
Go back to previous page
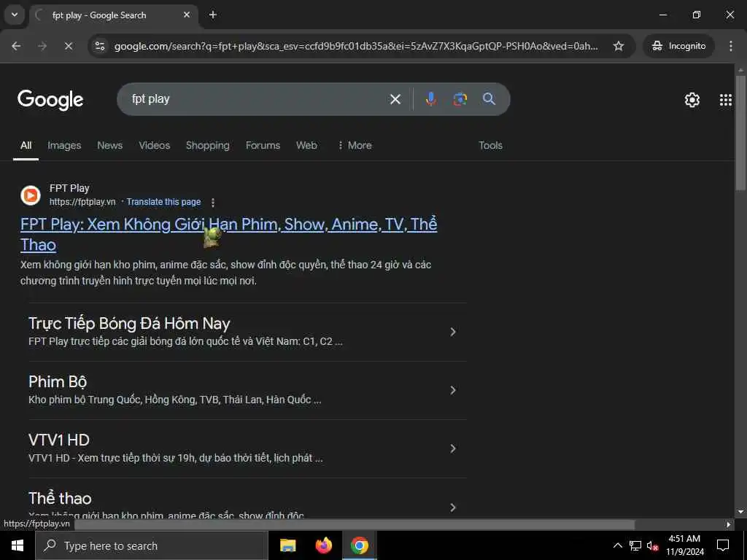click(16, 46)
